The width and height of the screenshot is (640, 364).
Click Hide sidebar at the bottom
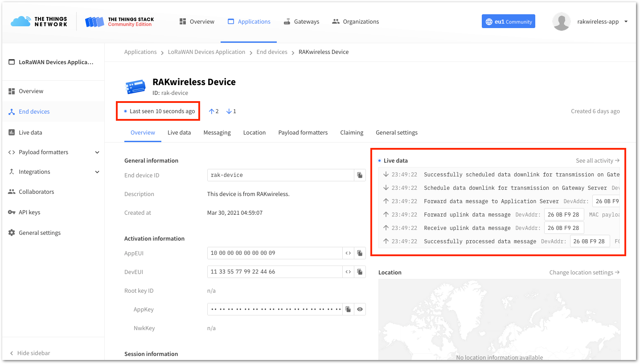pos(29,353)
